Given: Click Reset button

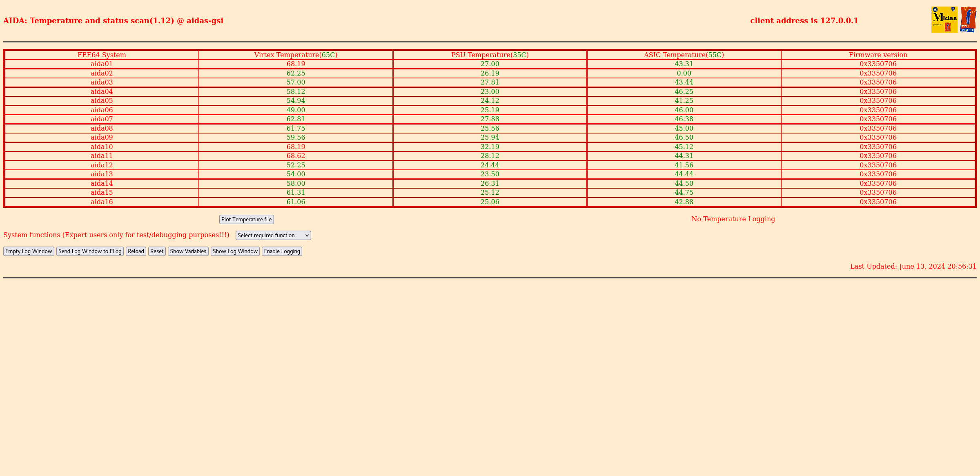Looking at the screenshot, I should coord(157,251).
